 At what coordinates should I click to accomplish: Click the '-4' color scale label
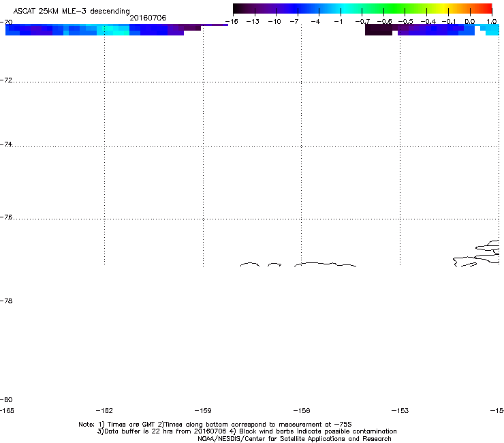point(315,22)
